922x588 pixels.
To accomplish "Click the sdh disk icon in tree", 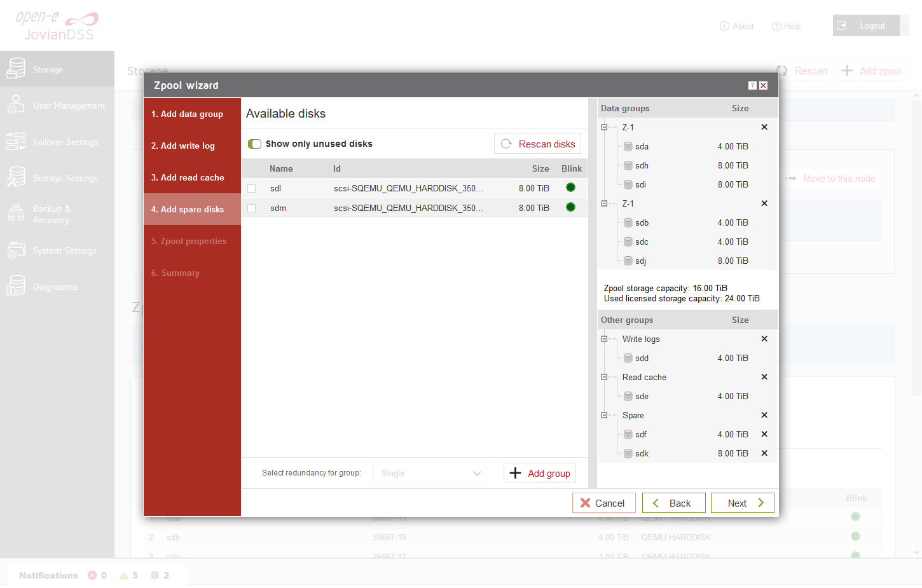I will [628, 165].
